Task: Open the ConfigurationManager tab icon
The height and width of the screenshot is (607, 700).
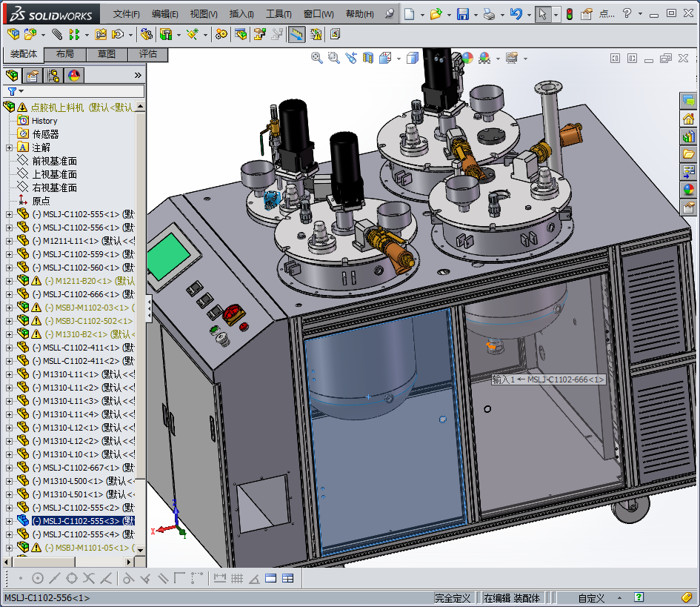Action: (x=53, y=76)
